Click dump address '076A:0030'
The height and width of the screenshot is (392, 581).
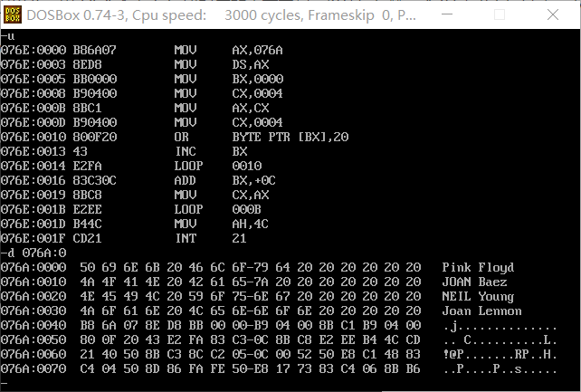click(33, 311)
